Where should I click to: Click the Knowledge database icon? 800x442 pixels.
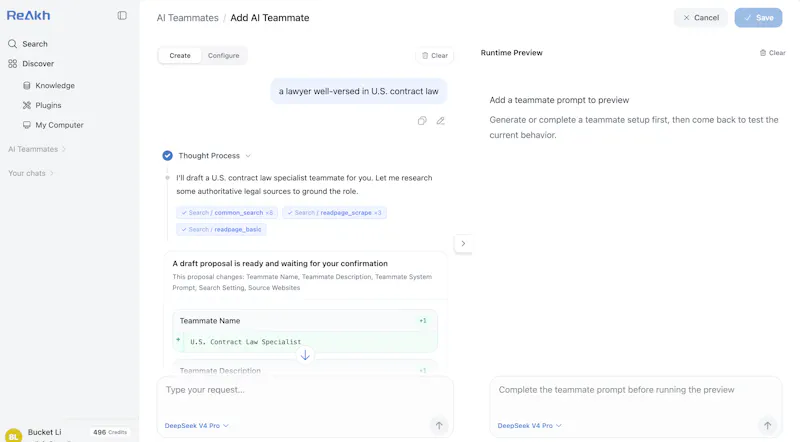click(x=27, y=85)
